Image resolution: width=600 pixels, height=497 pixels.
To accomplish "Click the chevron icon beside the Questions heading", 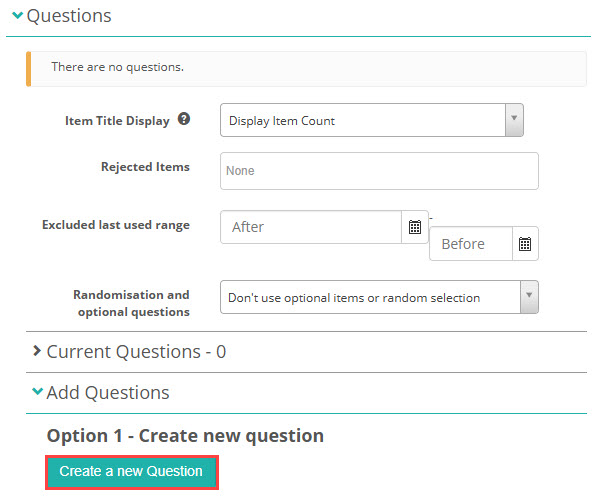I will (x=17, y=16).
